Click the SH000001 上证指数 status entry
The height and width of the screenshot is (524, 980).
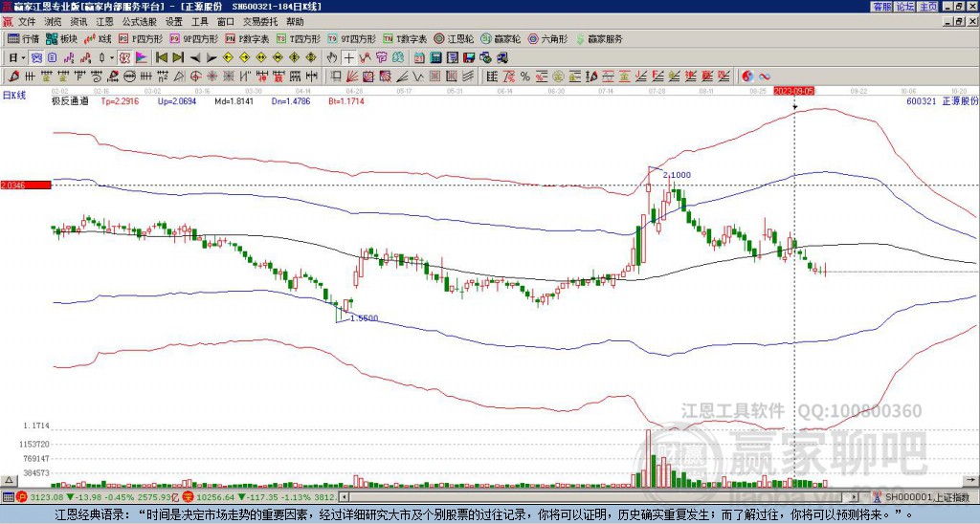click(927, 497)
